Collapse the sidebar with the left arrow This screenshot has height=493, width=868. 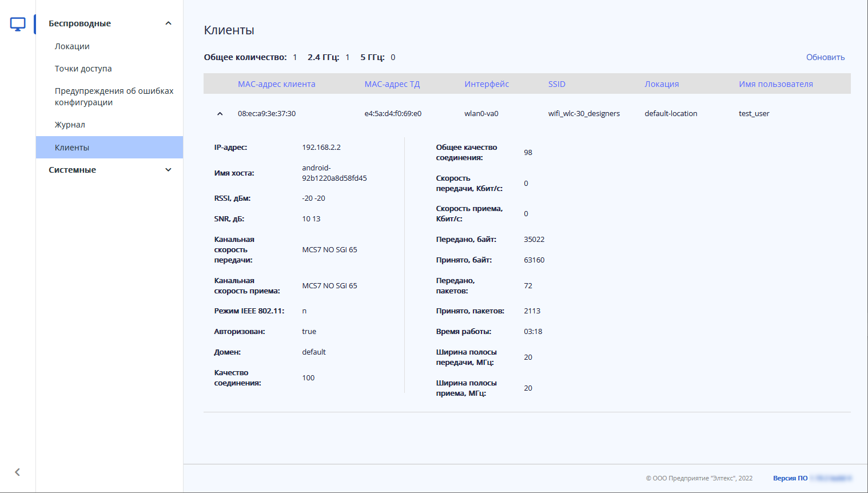point(18,472)
